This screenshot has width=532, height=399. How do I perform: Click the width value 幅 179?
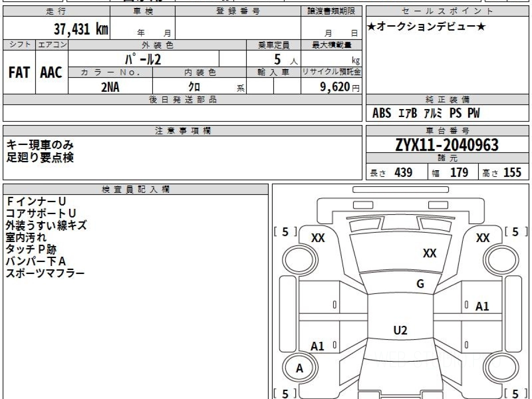[x=450, y=172]
